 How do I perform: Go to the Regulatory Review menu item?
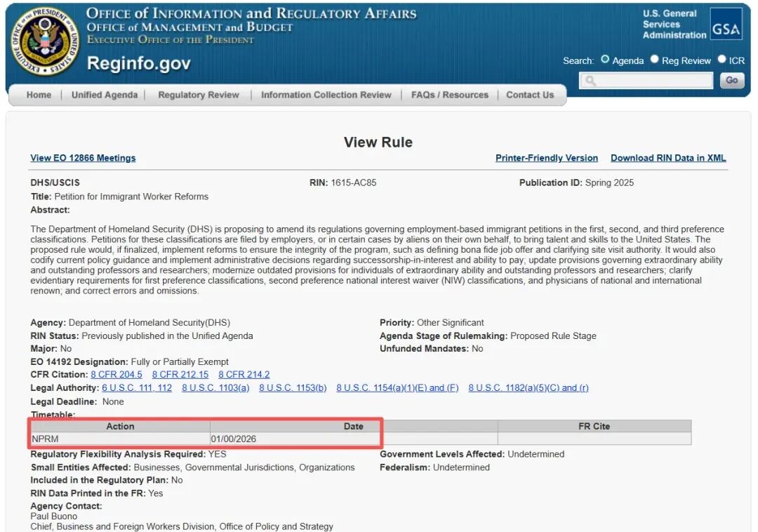tap(199, 95)
